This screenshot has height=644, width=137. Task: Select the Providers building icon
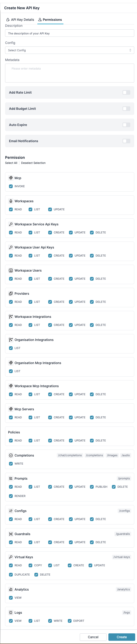pyautogui.click(x=11, y=294)
